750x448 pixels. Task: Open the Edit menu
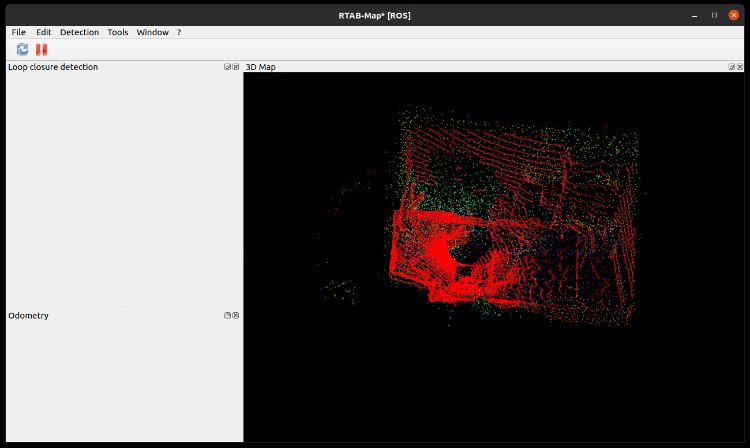click(x=43, y=32)
